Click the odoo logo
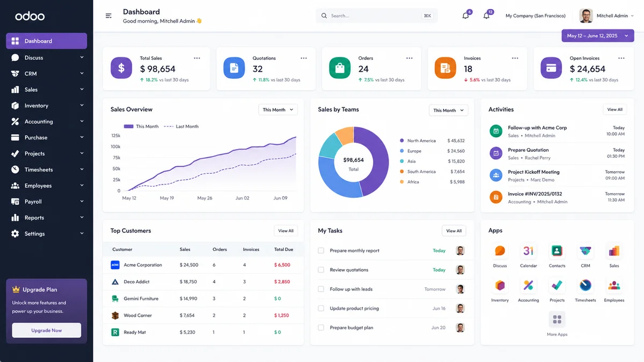This screenshot has height=362, width=644. coord(30,16)
